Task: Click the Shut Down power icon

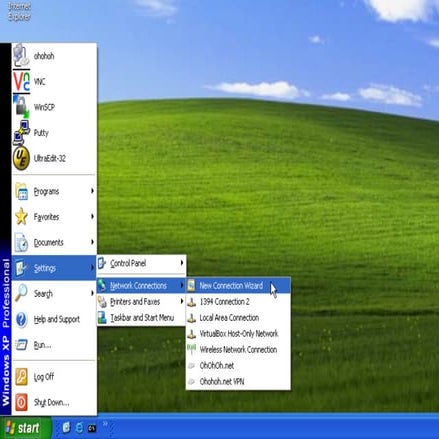Action: coord(21,402)
